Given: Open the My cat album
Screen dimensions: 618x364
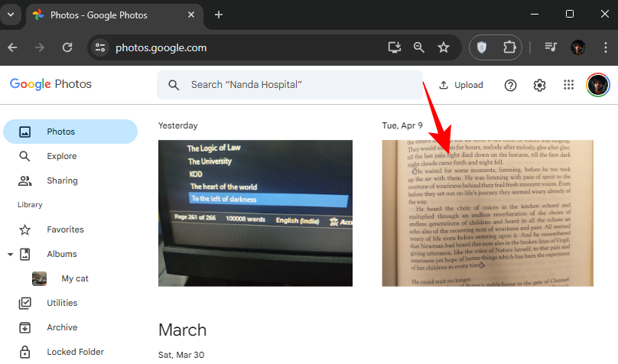Looking at the screenshot, I should click(x=75, y=278).
